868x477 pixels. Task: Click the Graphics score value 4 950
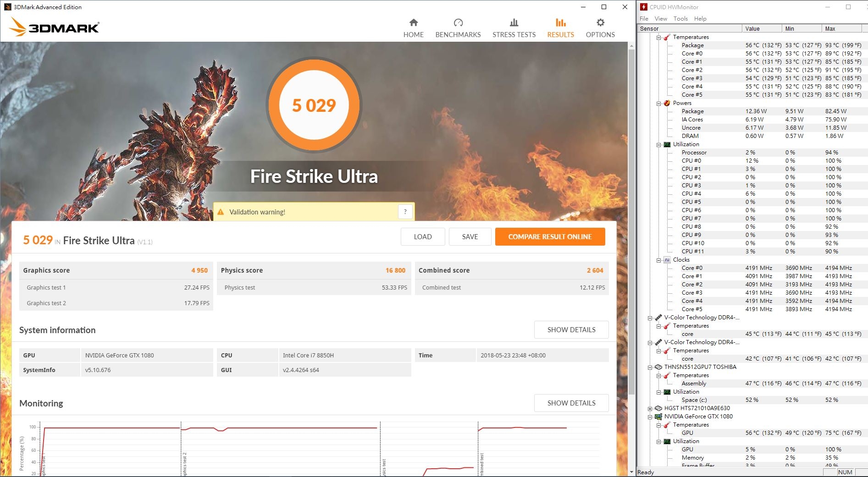tap(199, 270)
